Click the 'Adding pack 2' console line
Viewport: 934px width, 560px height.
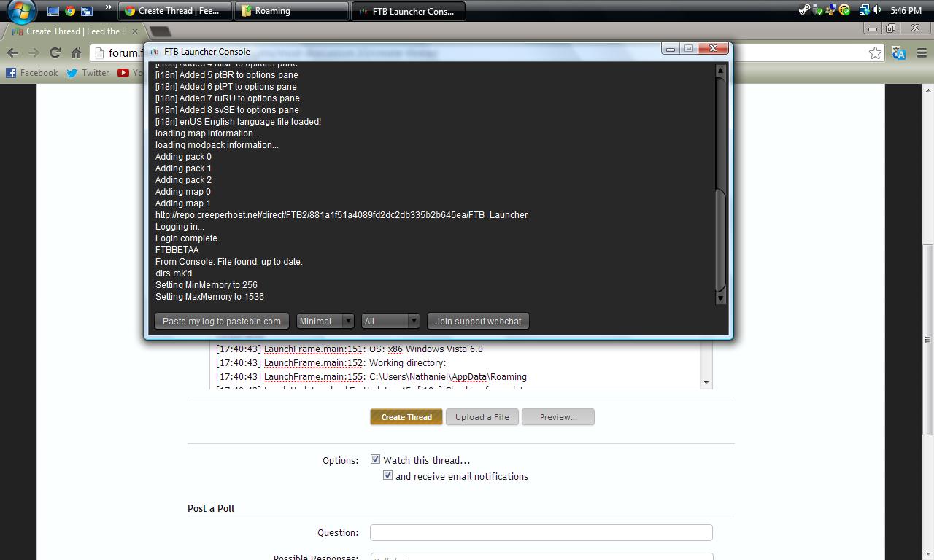click(183, 180)
